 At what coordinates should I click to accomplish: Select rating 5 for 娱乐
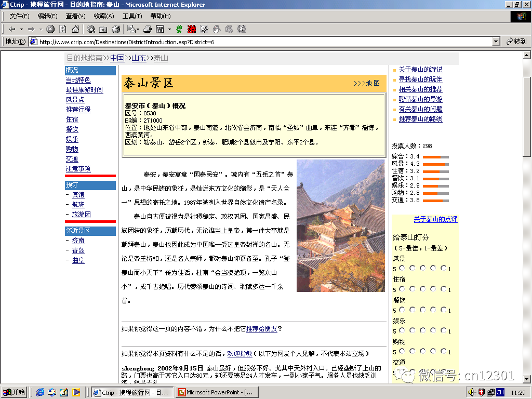[x=402, y=330]
